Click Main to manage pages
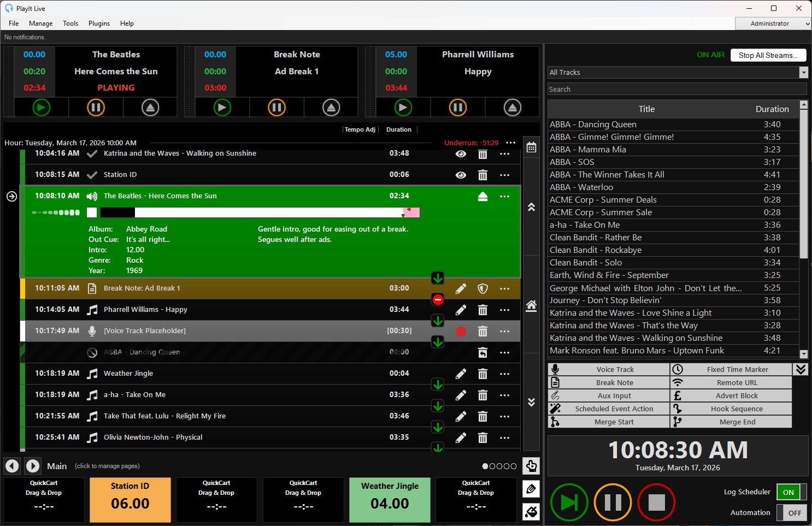 57,466
